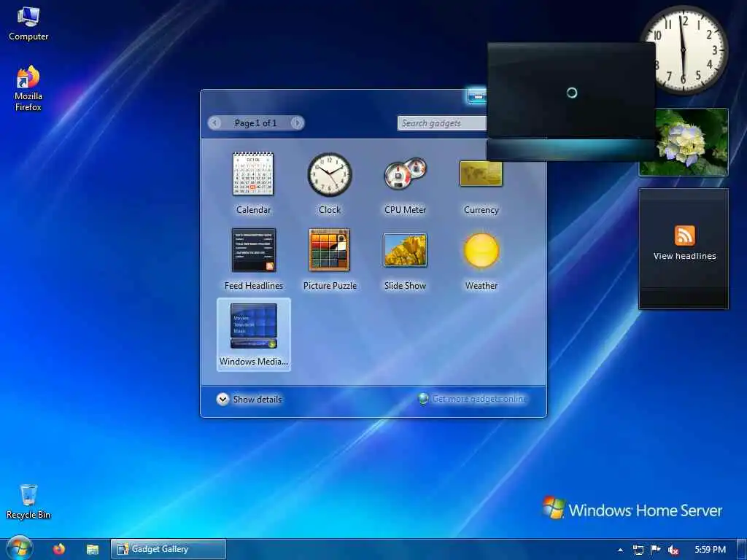Click the analog clock desktop gadget
Viewport: 747px width, 560px height.
pos(684,50)
